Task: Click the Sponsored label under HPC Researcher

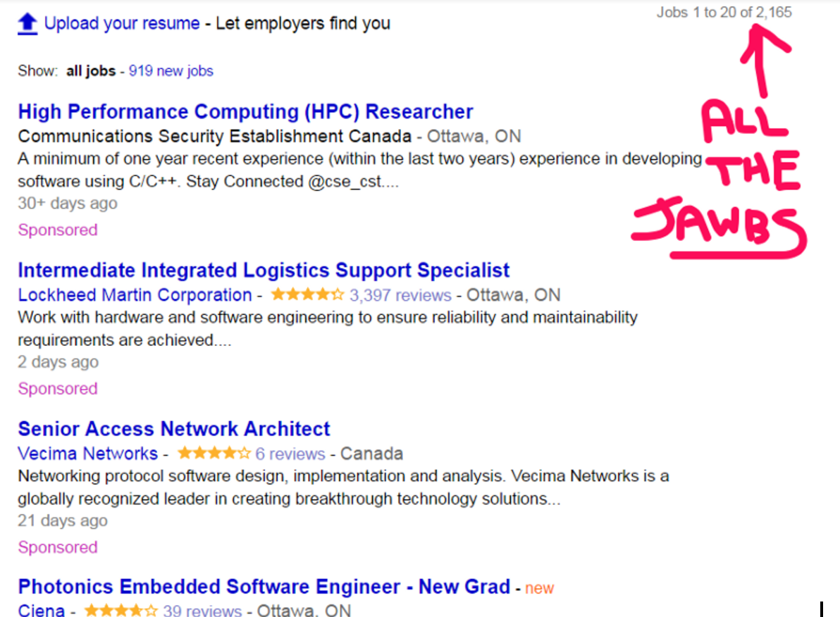Action: click(x=58, y=230)
